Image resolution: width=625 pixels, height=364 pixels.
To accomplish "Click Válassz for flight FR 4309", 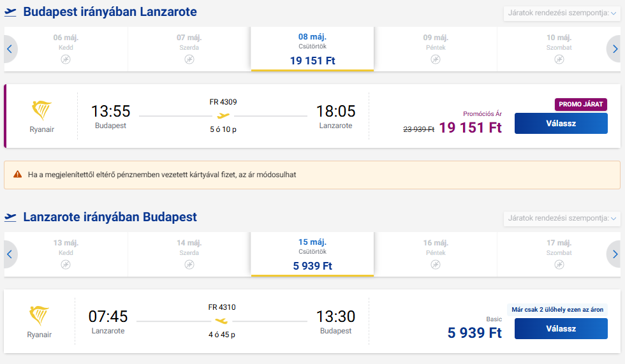I will pyautogui.click(x=561, y=124).
